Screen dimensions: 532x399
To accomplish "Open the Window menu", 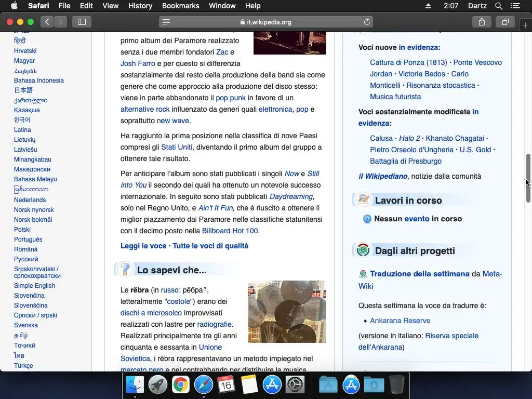I will [222, 6].
